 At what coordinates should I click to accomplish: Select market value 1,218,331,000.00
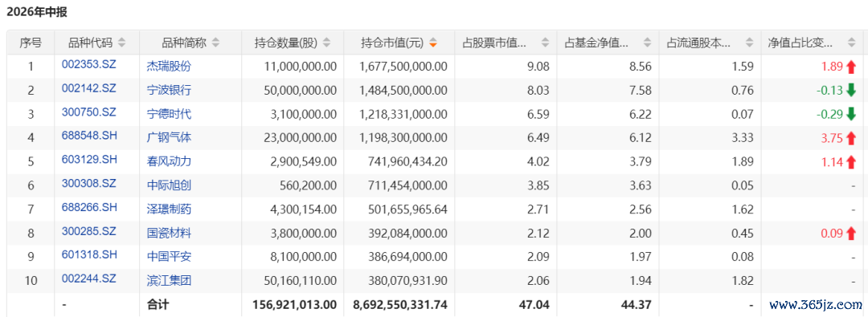pos(403,115)
